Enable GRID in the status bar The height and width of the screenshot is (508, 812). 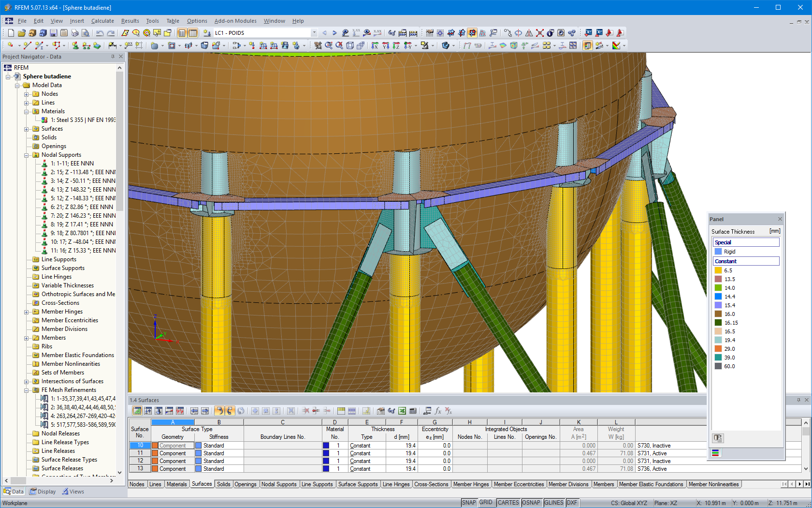click(486, 502)
